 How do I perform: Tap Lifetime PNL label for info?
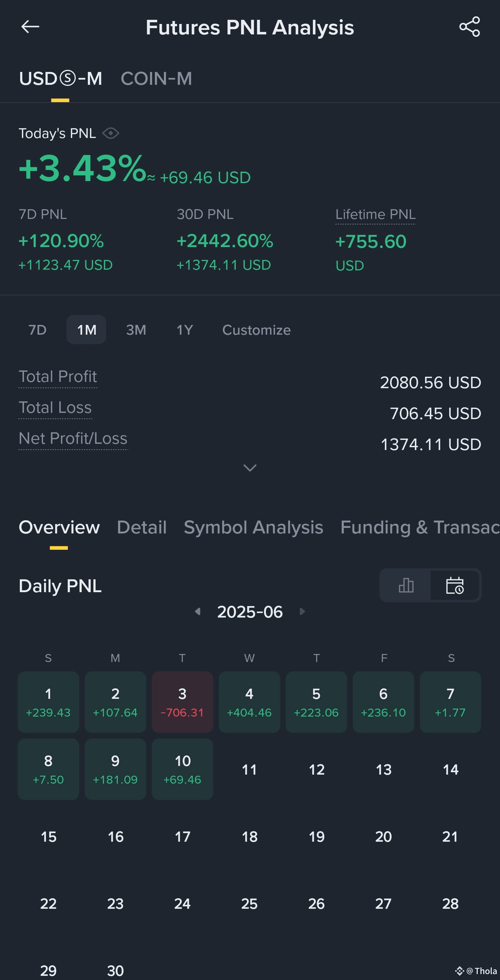[375, 214]
